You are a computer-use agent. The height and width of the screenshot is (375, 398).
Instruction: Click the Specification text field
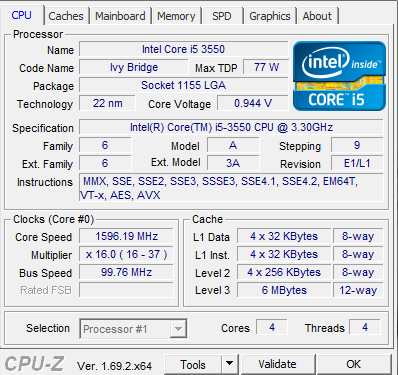point(231,127)
